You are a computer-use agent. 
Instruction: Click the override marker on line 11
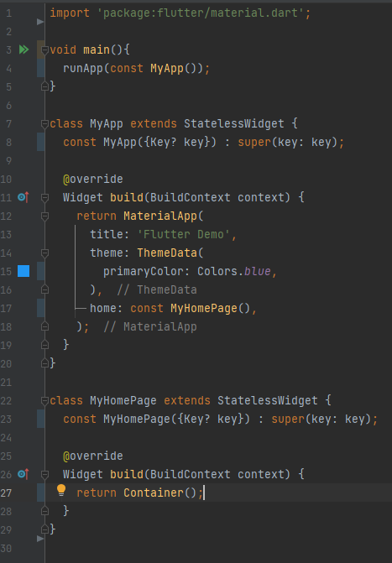pyautogui.click(x=23, y=197)
